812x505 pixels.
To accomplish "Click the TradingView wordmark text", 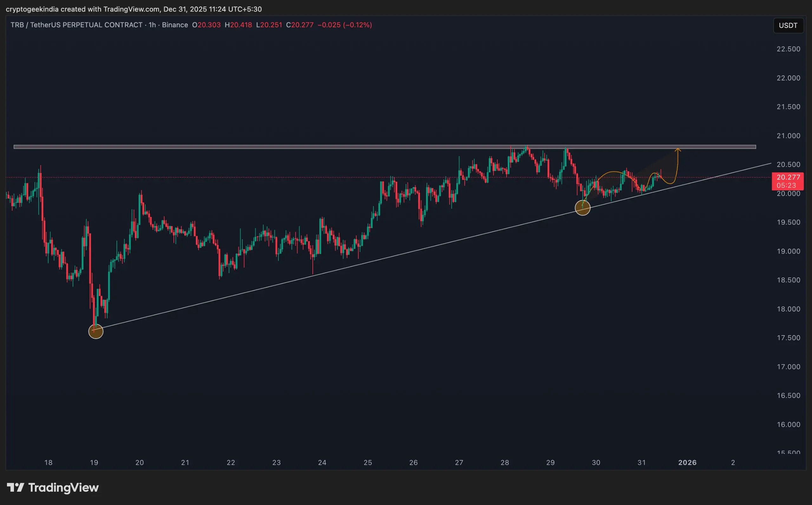I will tap(63, 488).
